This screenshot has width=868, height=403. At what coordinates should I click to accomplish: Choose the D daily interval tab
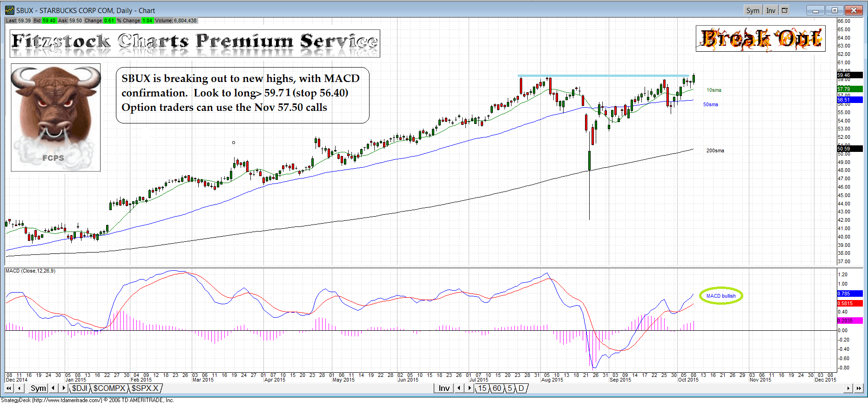521,388
